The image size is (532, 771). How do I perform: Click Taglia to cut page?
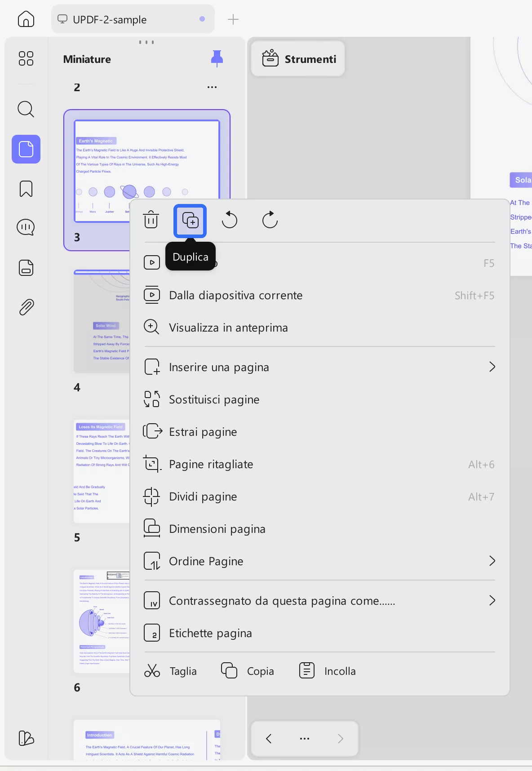pyautogui.click(x=171, y=671)
